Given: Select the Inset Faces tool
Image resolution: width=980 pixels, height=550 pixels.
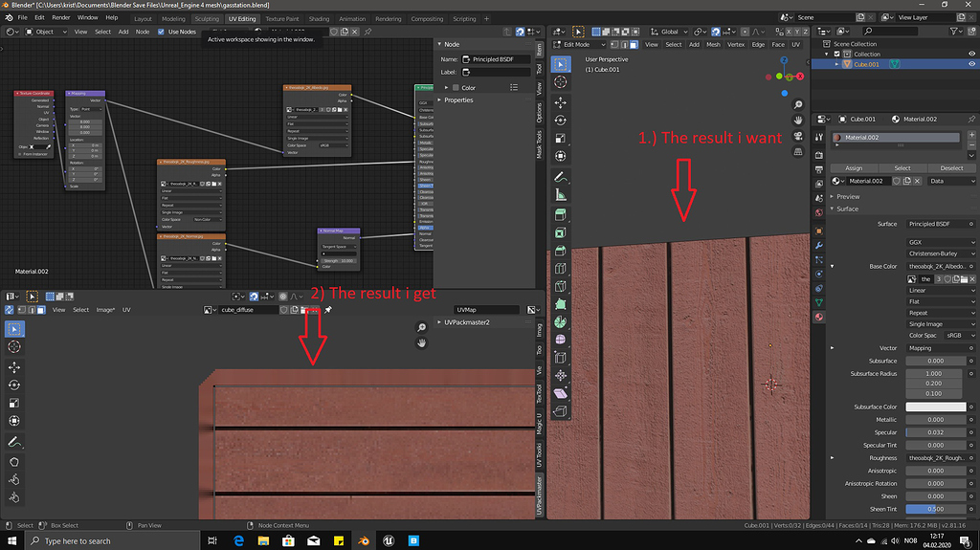Looking at the screenshot, I should pyautogui.click(x=561, y=232).
